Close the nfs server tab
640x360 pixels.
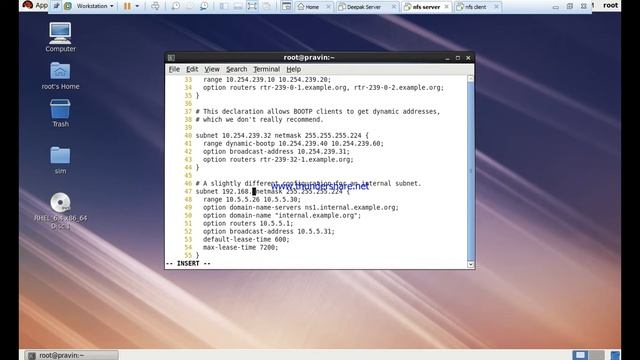(x=447, y=7)
